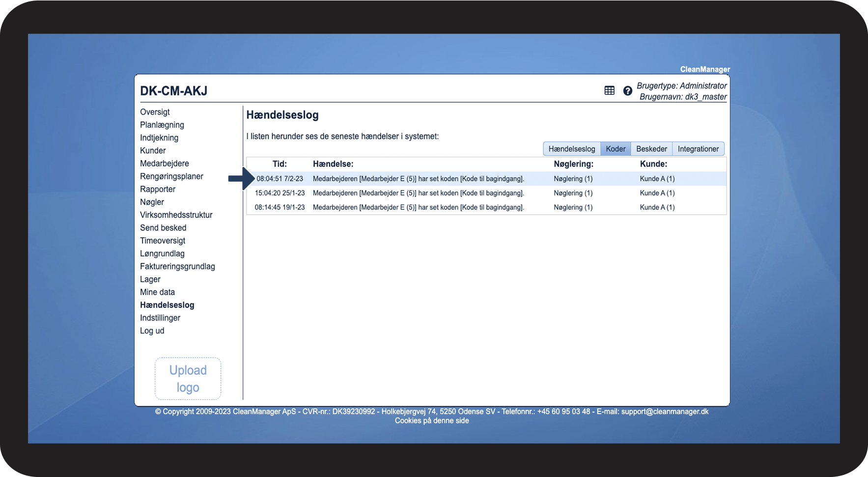The image size is (868, 477).
Task: Open Virksomhedsstruktur menu item
Action: pos(176,215)
